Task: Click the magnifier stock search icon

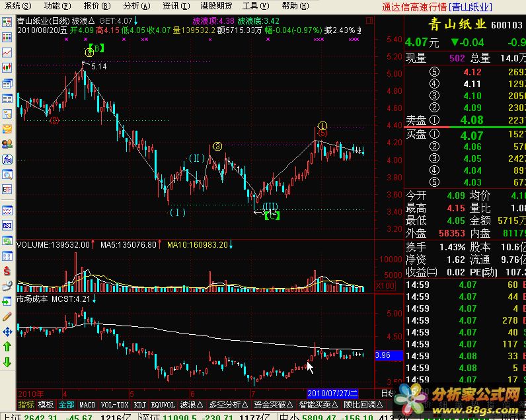Action: pos(7,174)
